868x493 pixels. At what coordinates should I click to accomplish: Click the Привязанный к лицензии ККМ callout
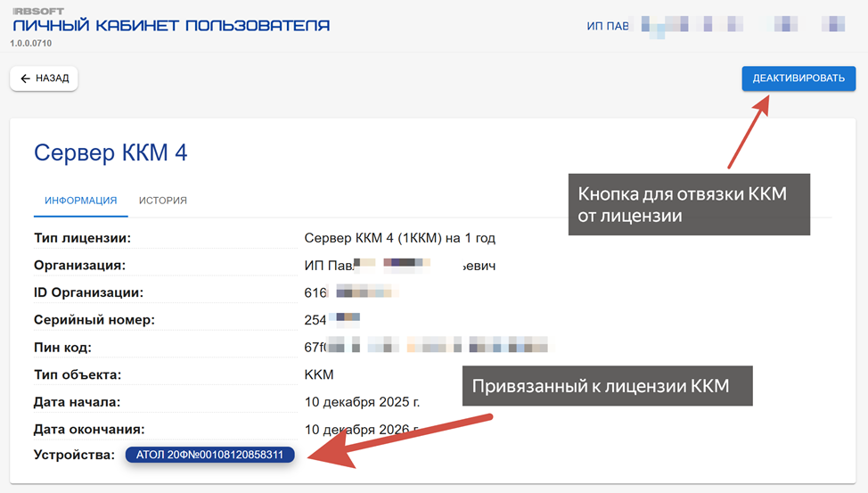coord(606,386)
